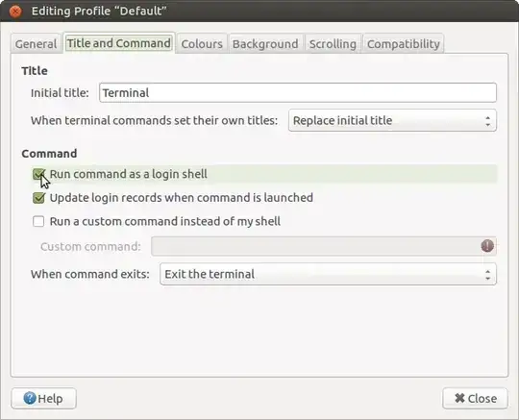Click the dialog title bar Editing Profile Default
Image resolution: width=519 pixels, height=420 pixels.
(x=259, y=11)
